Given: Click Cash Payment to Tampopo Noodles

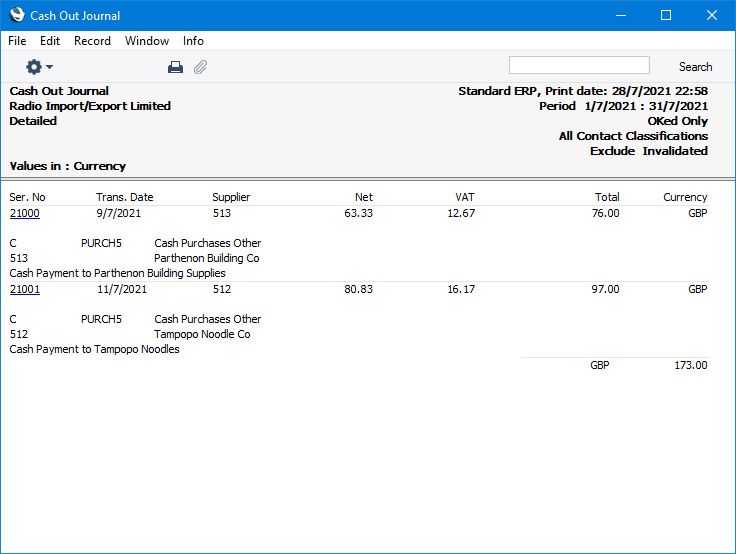Looking at the screenshot, I should (94, 349).
